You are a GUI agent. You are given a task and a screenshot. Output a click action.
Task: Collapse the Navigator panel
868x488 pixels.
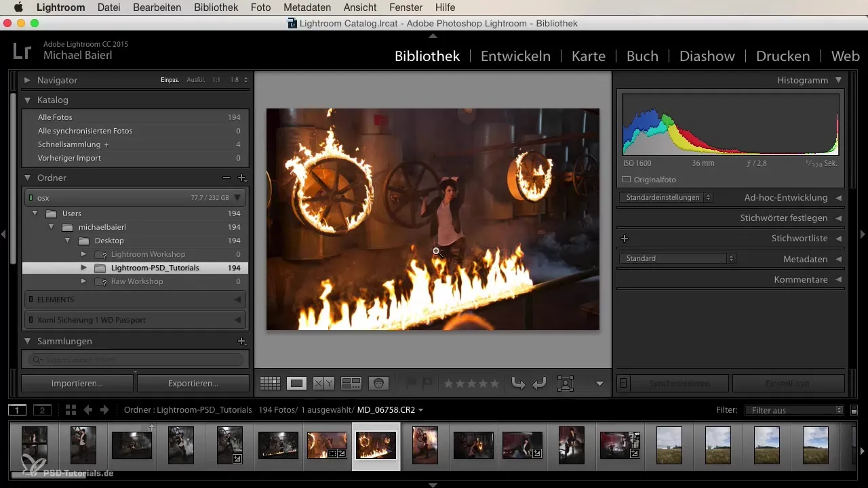coord(28,80)
